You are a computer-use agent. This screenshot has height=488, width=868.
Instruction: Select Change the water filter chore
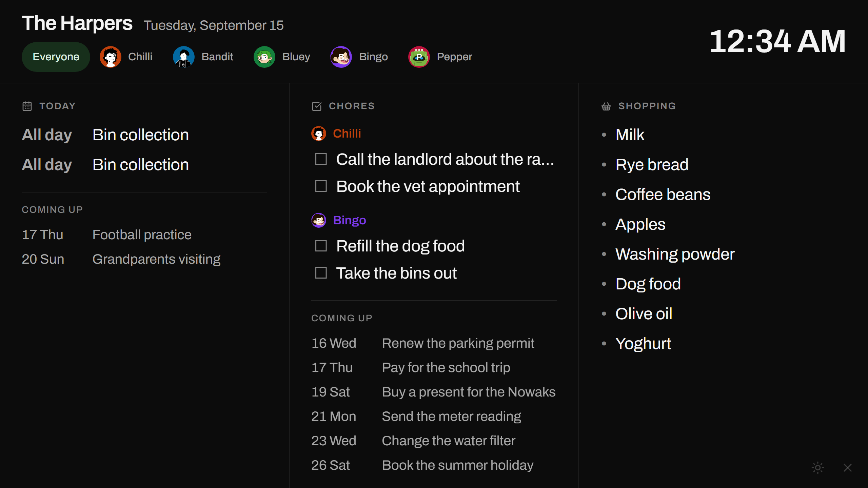[x=434, y=441]
